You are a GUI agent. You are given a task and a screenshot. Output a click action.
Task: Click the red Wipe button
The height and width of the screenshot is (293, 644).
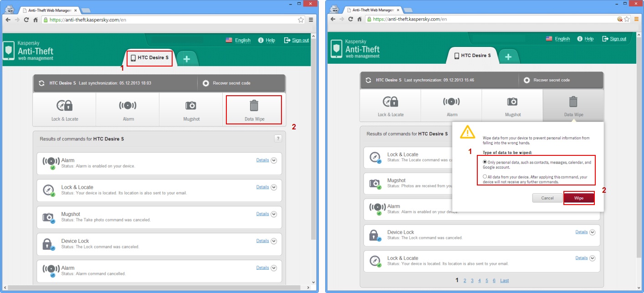pyautogui.click(x=579, y=198)
